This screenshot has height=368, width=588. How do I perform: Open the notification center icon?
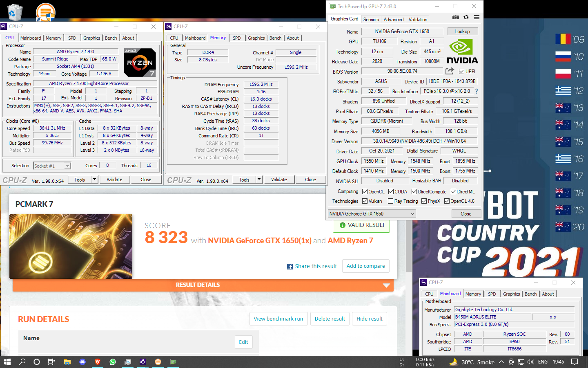(575, 362)
